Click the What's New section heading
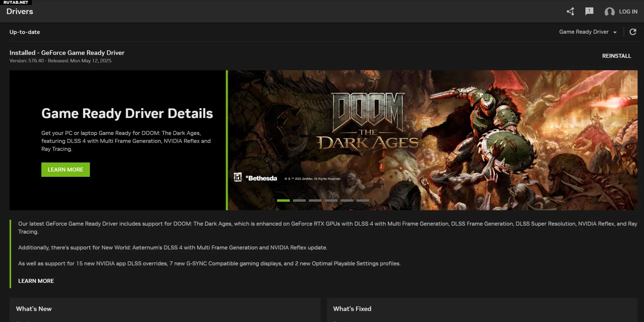 [x=34, y=309]
